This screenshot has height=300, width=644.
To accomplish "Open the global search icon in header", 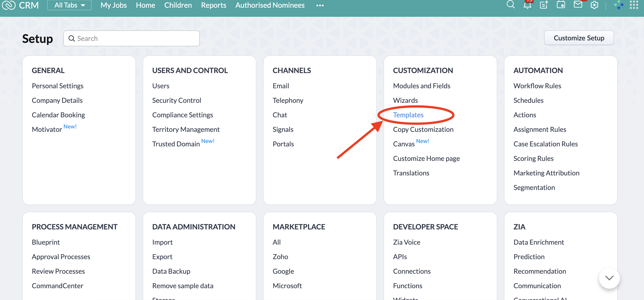I will pos(511,5).
